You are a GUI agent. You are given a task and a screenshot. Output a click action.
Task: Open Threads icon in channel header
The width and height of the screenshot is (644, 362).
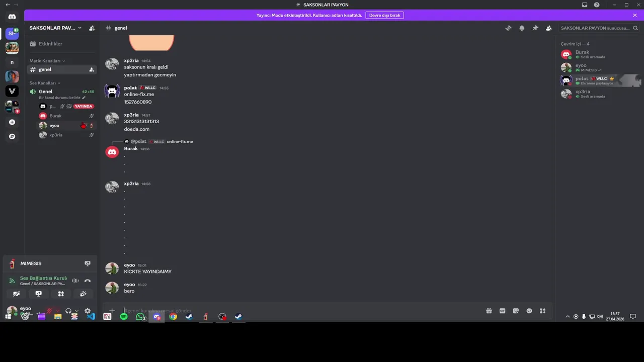pyautogui.click(x=508, y=28)
